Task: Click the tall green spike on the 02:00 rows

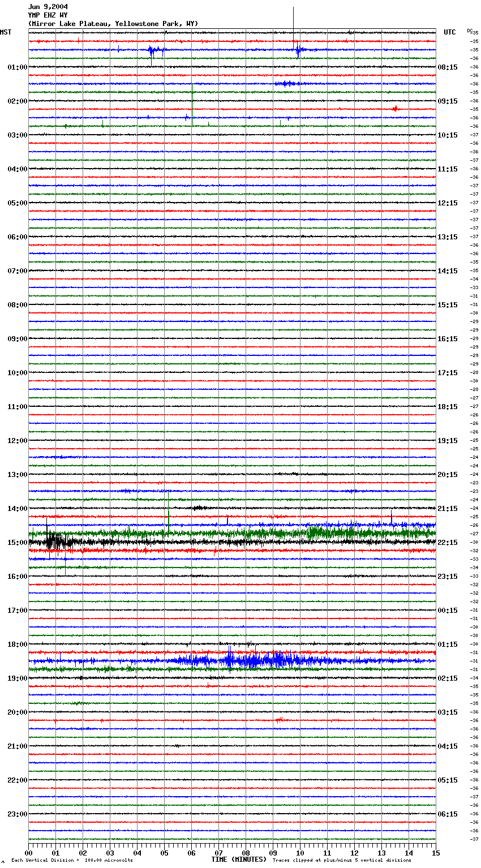Action: 192,105
